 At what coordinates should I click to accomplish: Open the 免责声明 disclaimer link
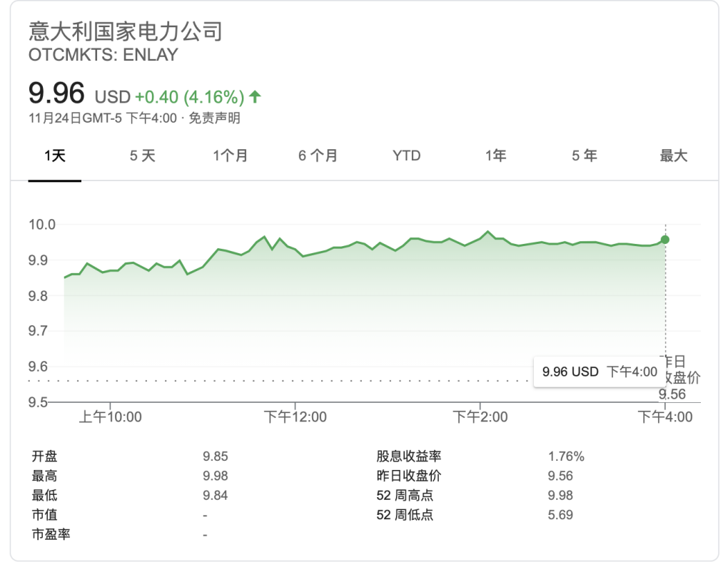click(x=214, y=118)
